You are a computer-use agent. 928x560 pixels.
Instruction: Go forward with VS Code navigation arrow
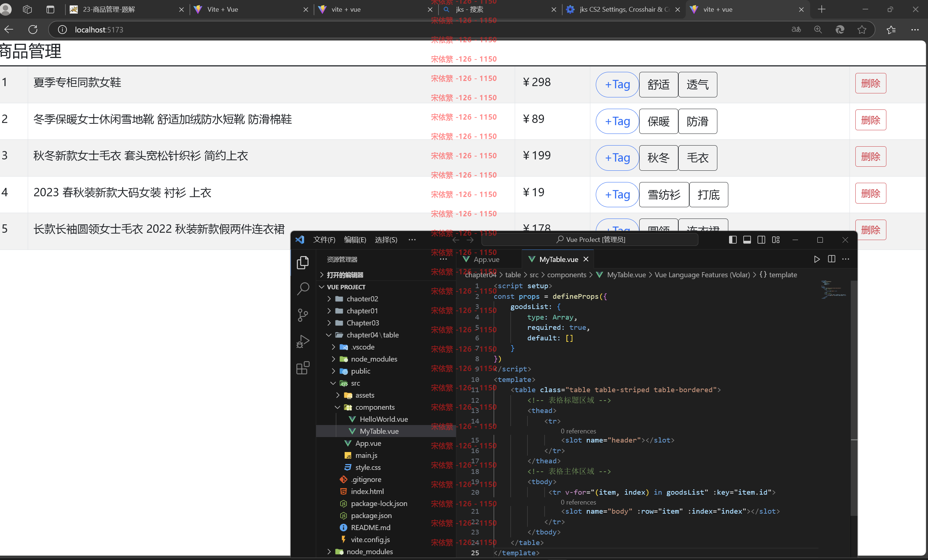click(x=470, y=240)
